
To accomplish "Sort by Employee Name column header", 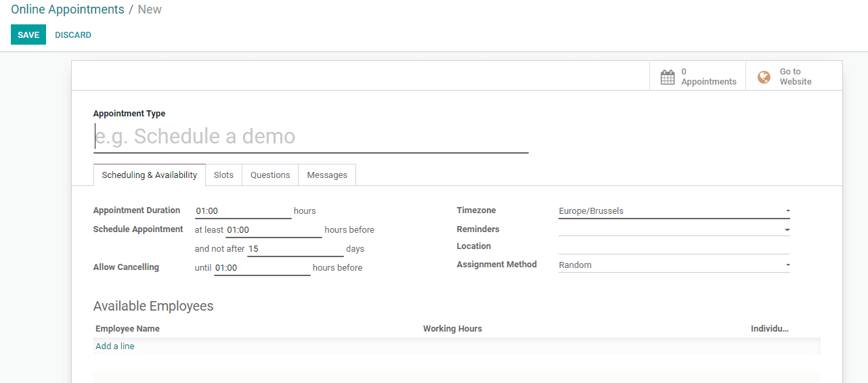I will coord(127,329).
